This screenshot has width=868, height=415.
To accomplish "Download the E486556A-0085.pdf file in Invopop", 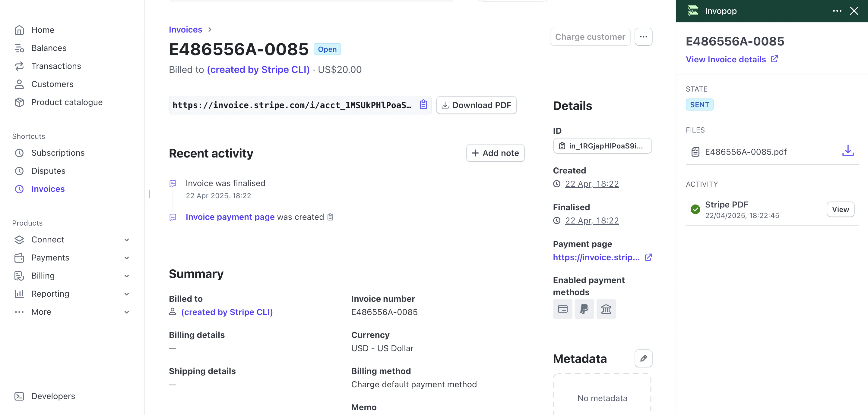I will (847, 151).
